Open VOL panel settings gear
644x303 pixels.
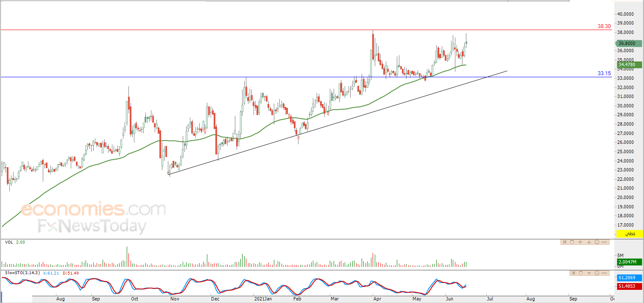tap(597, 242)
